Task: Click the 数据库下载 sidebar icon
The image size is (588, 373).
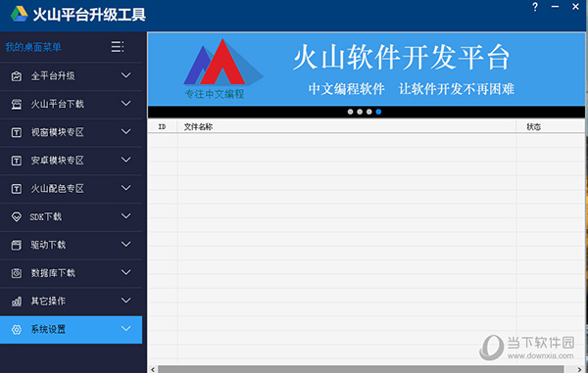Action: pos(16,273)
